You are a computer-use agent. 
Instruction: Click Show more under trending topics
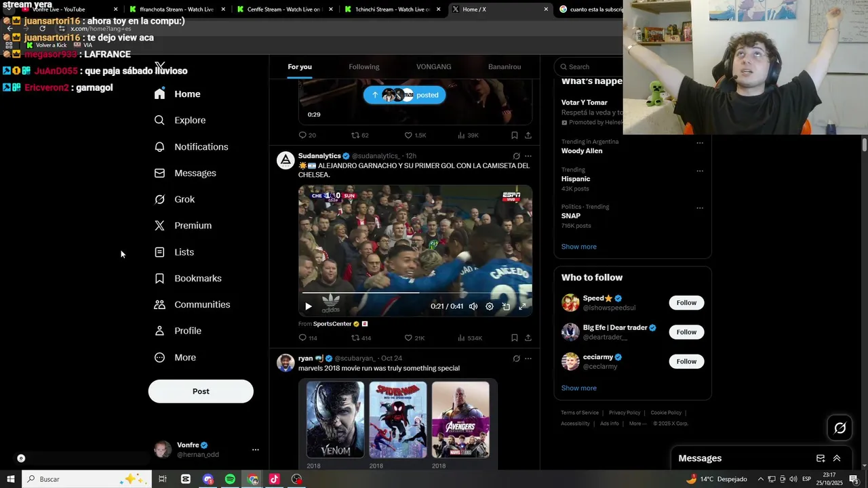click(579, 247)
